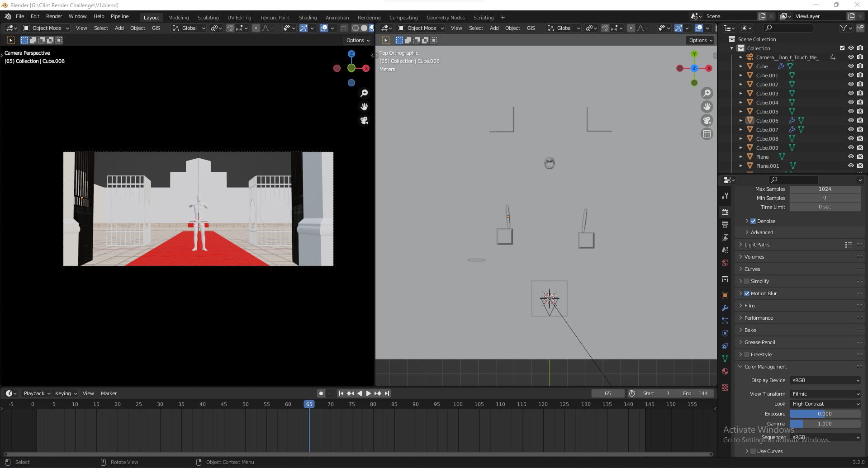
Task: Uncheck the Motion Blur checkbox
Action: point(747,293)
